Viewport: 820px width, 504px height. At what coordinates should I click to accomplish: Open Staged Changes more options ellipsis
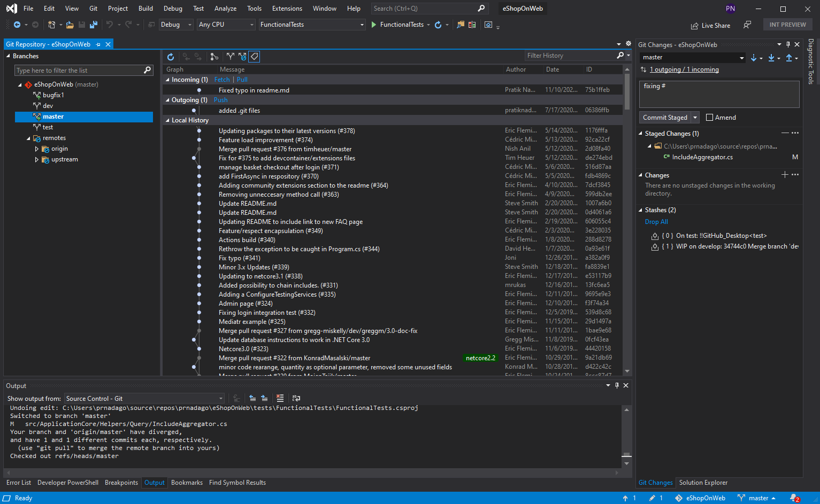pos(795,133)
